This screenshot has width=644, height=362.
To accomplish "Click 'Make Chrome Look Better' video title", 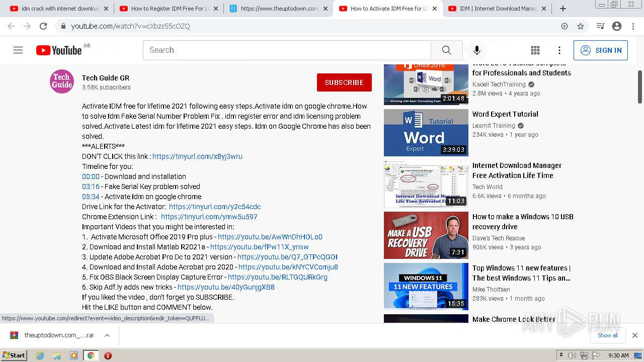I will (x=514, y=319).
